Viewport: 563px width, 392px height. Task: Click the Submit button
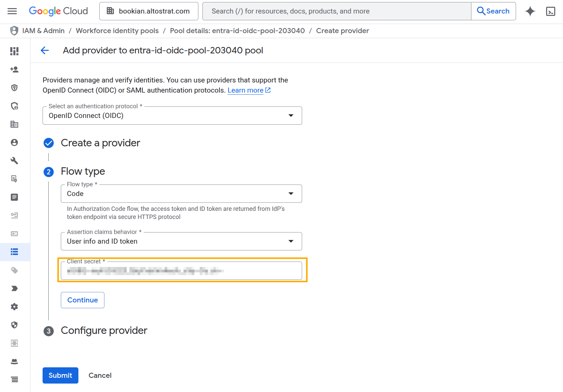pos(60,375)
